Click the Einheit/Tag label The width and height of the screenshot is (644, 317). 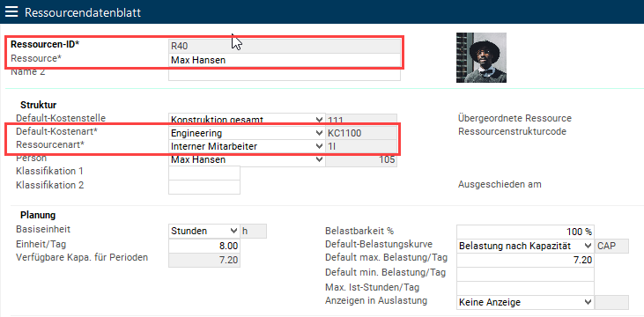point(41,244)
